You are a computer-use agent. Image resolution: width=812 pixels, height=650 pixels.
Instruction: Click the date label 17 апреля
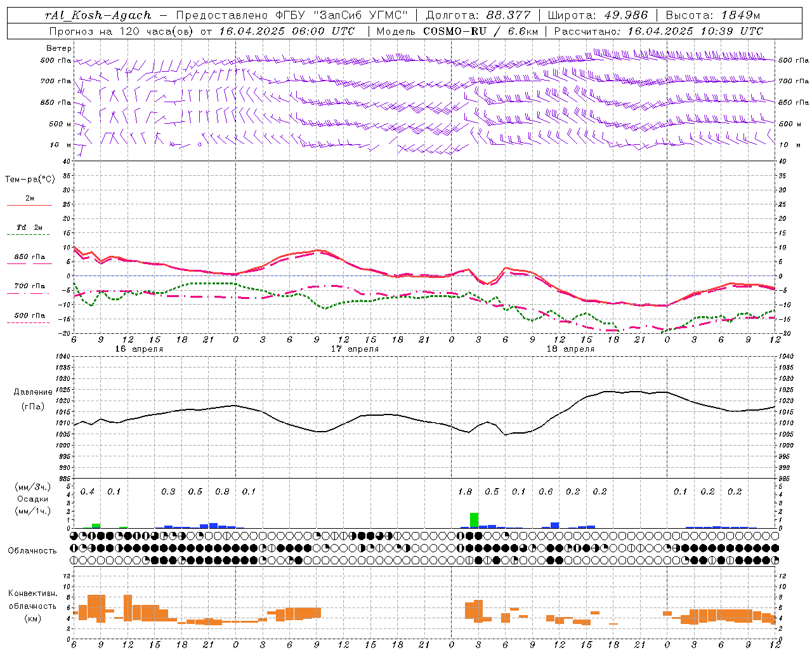pos(355,349)
